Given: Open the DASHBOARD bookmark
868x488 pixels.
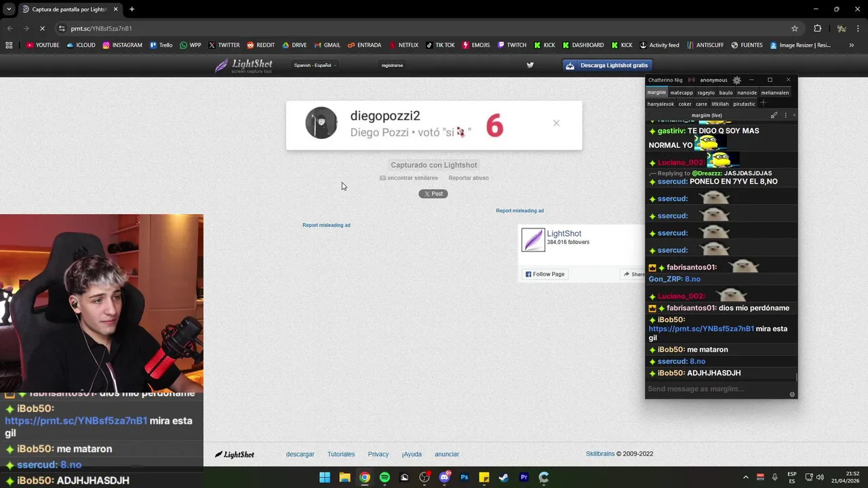Looking at the screenshot, I should click(583, 45).
